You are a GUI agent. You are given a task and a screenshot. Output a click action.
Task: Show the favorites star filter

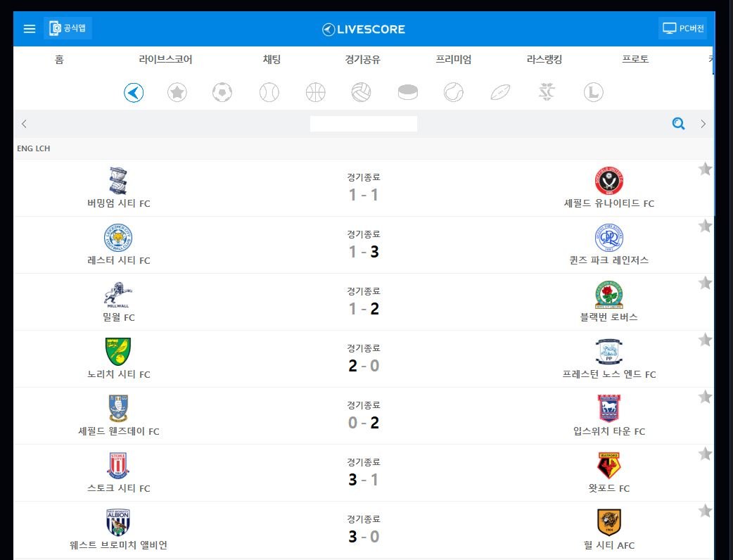[x=177, y=92]
